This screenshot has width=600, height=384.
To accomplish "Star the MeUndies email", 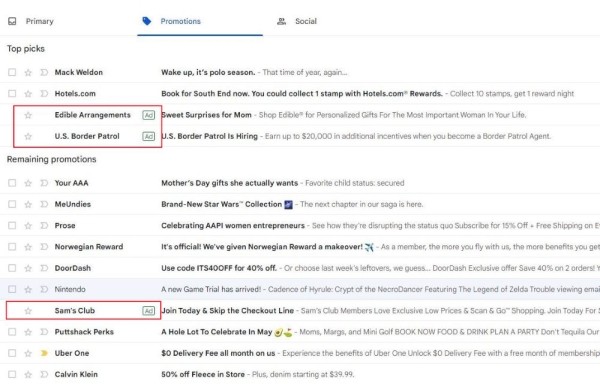I will pos(28,204).
